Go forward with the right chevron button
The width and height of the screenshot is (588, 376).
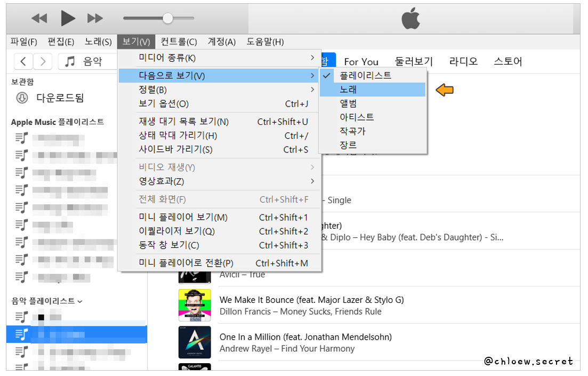[42, 61]
